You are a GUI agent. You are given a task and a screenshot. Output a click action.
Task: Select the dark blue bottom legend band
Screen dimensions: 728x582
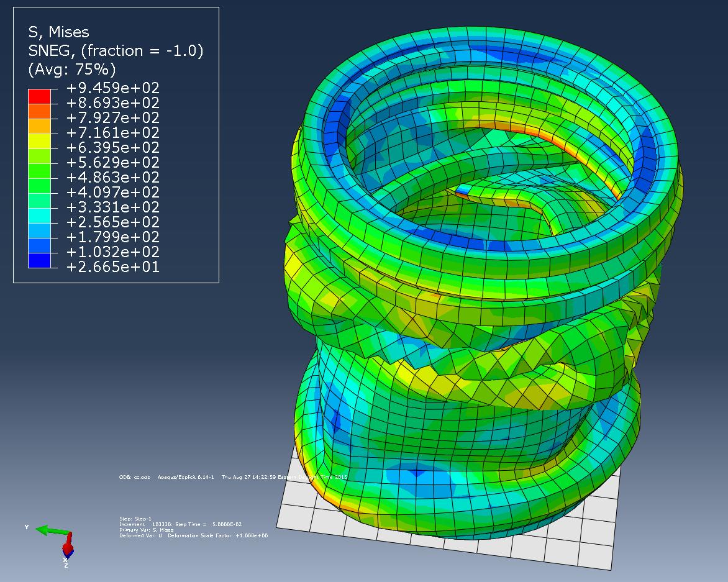coord(40,260)
